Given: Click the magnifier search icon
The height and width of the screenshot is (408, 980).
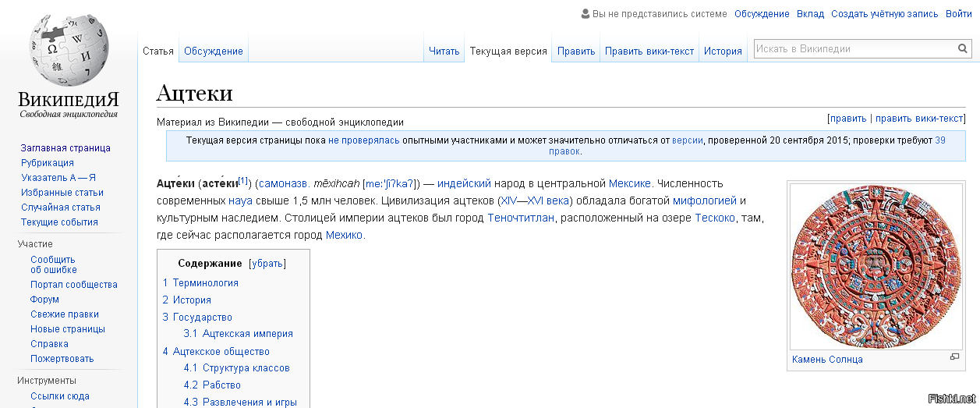Looking at the screenshot, I should tap(963, 49).
